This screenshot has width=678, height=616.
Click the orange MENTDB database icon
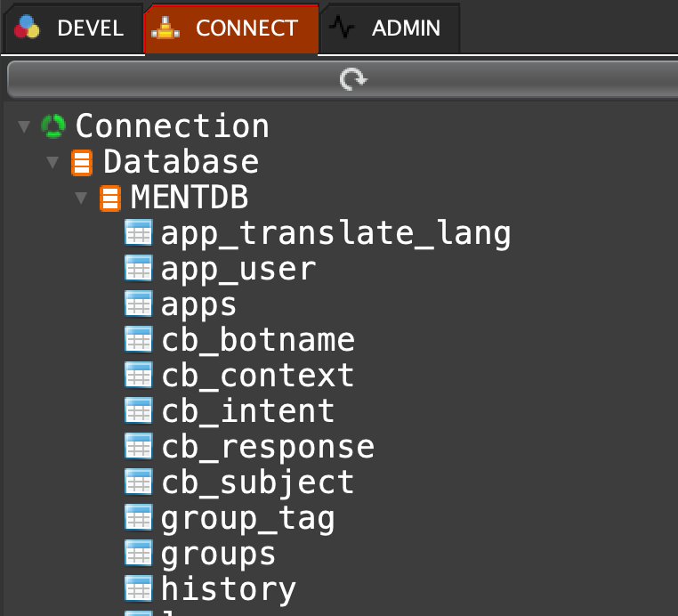tap(110, 198)
